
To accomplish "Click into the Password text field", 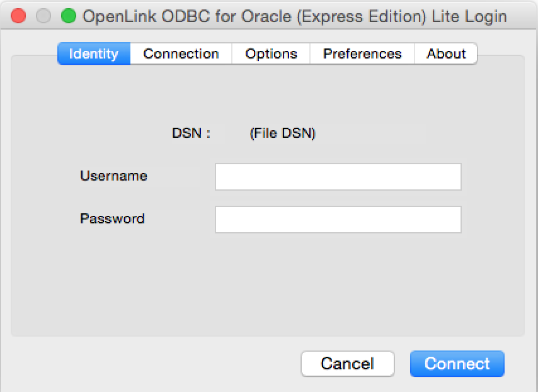I will (x=338, y=220).
